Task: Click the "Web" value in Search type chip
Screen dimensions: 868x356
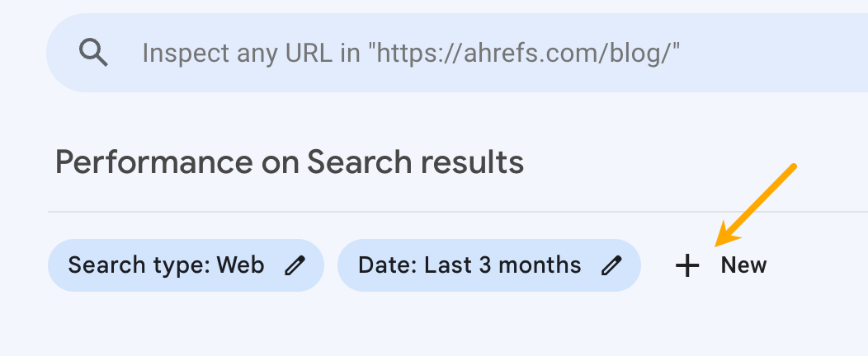Action: (240, 265)
